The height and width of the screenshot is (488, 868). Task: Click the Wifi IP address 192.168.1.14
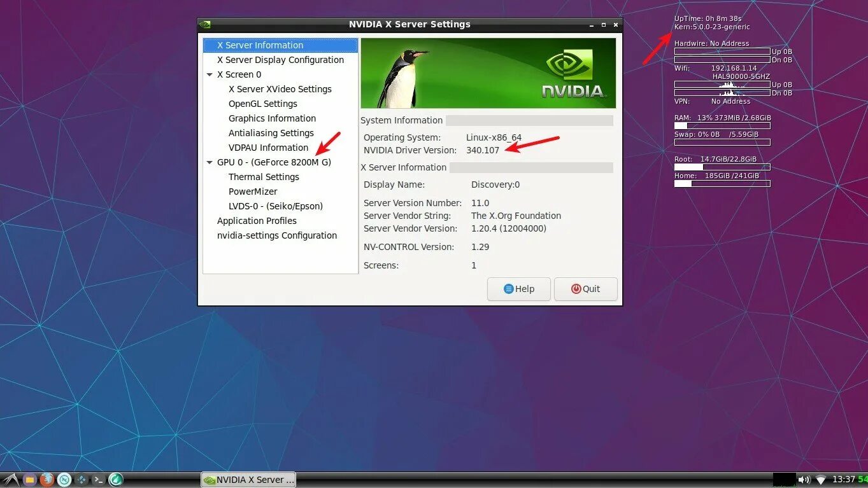pyautogui.click(x=734, y=68)
